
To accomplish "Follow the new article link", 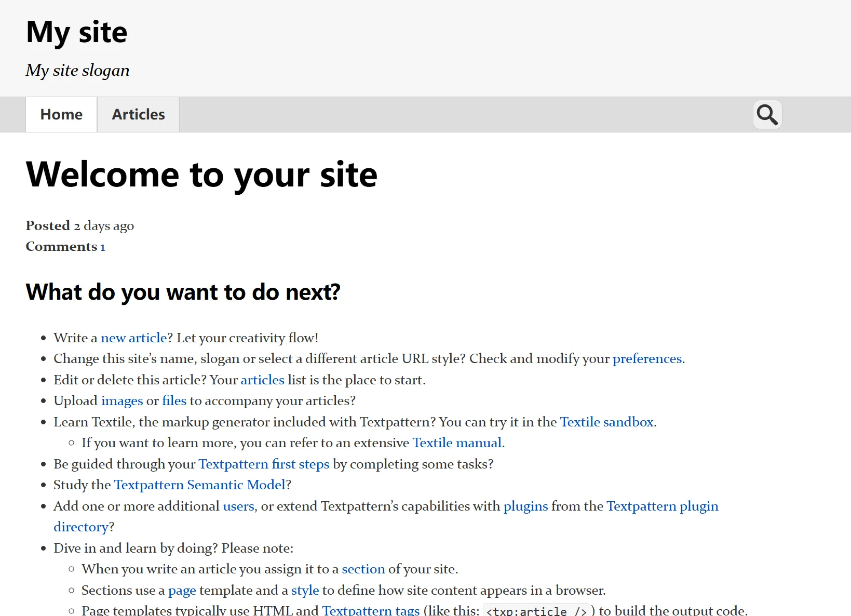I will (133, 338).
